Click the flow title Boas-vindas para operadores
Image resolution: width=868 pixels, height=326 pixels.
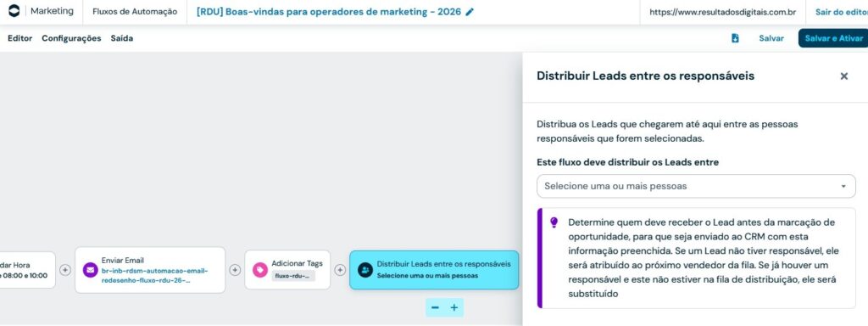tap(329, 12)
